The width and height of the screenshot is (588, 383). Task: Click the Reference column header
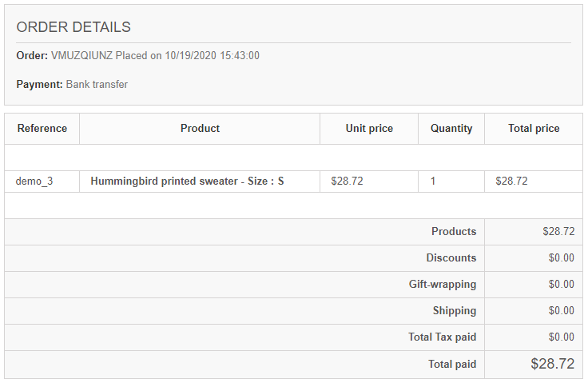point(42,128)
